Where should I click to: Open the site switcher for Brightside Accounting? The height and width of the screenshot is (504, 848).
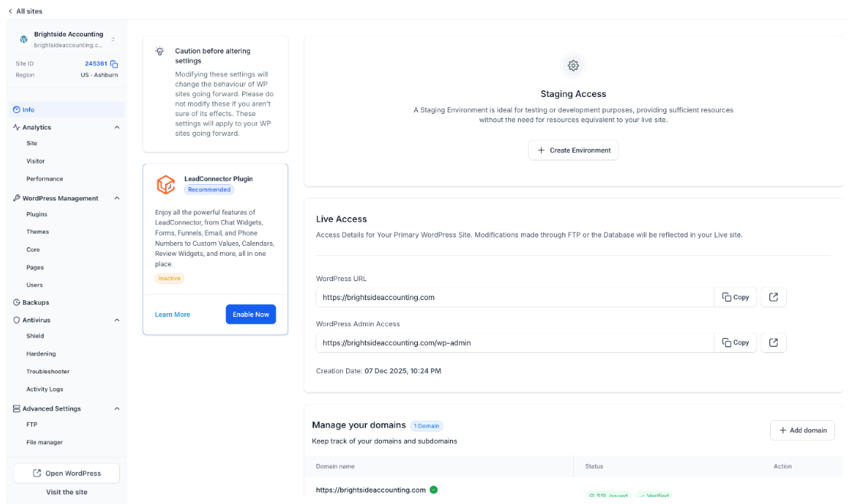113,39
